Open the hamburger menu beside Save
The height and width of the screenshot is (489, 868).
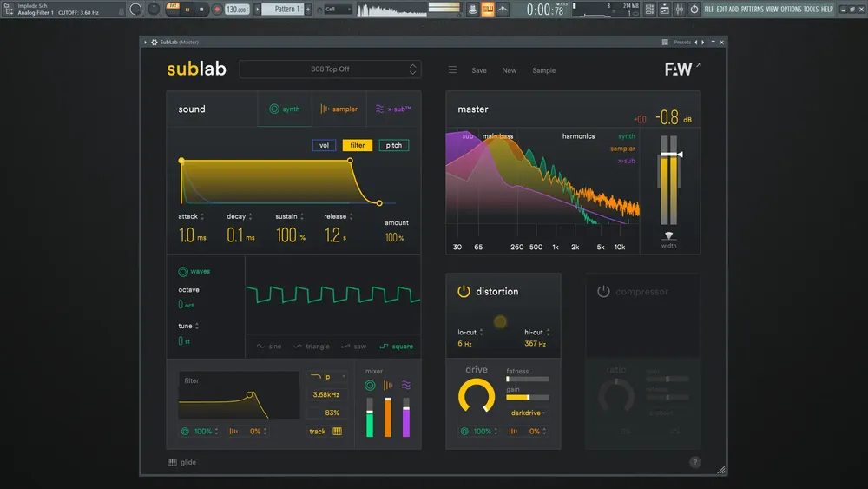[452, 69]
